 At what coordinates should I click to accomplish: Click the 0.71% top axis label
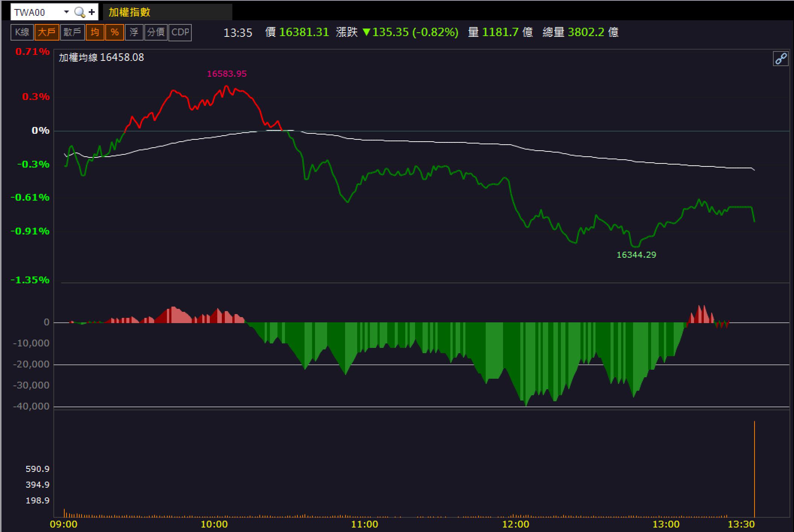click(32, 51)
